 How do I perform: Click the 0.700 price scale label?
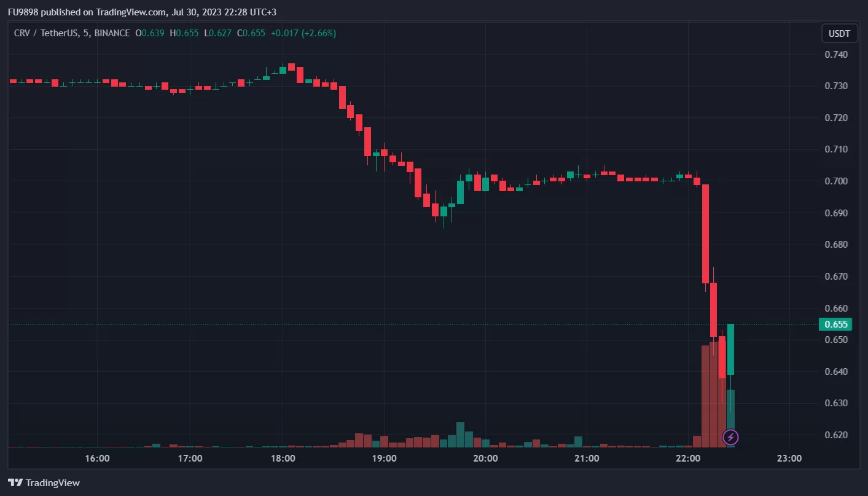[836, 181]
